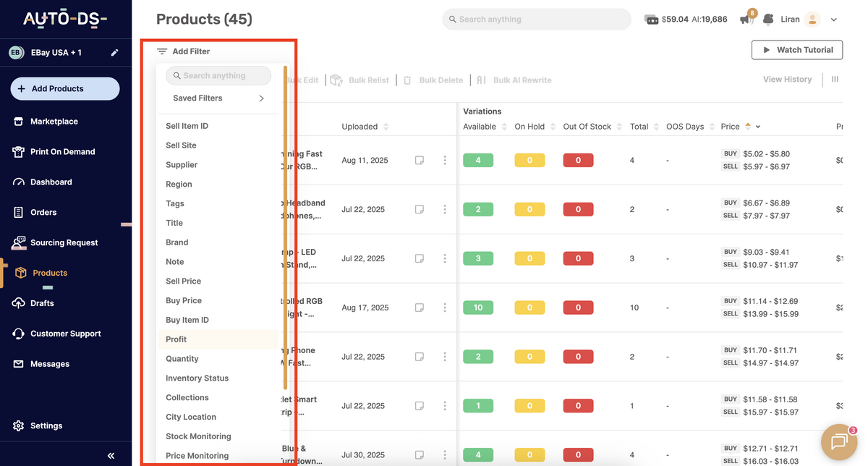The width and height of the screenshot is (868, 466).
Task: Select the Profit filter option
Action: [x=176, y=339]
